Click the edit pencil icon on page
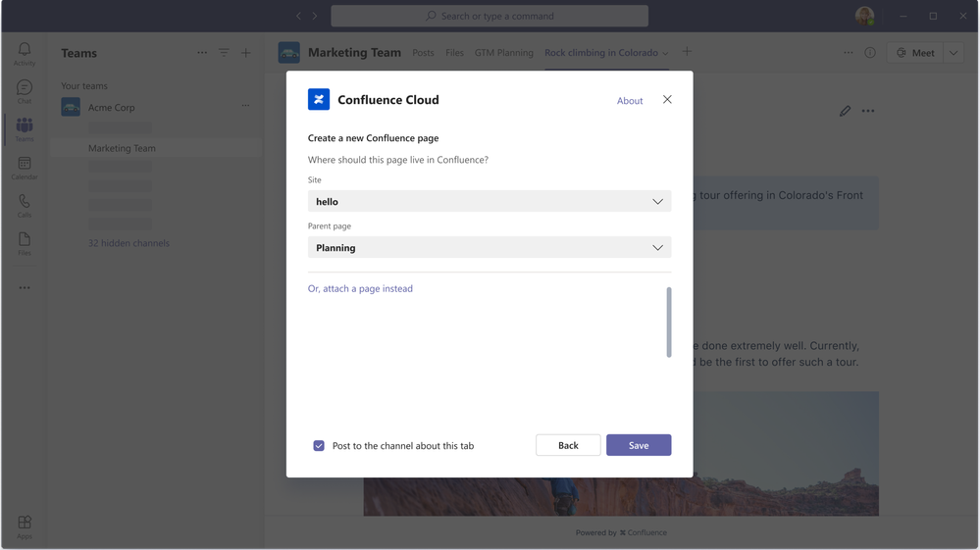The image size is (980, 550). coord(845,111)
